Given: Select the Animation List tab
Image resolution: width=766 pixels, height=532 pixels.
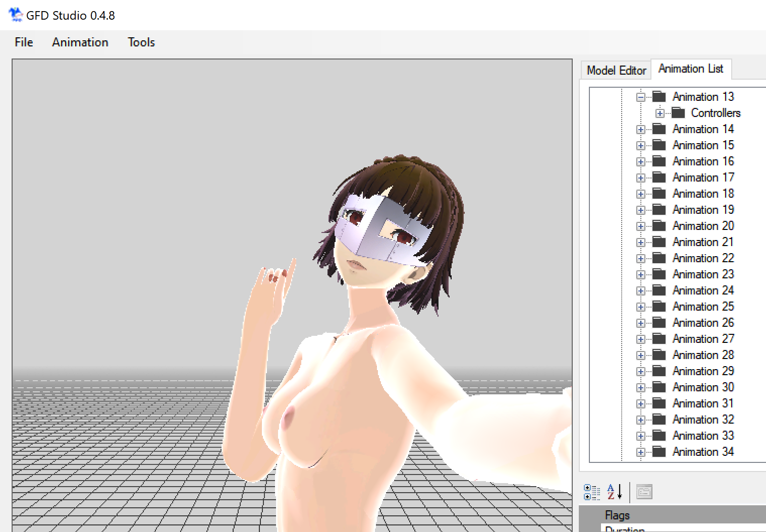Looking at the screenshot, I should point(691,69).
